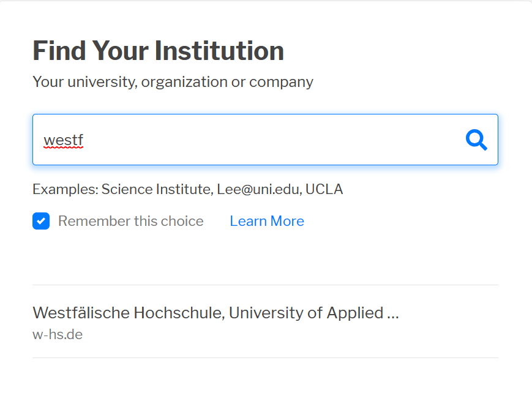Click the w-hs.de domain under the result

[x=58, y=335]
